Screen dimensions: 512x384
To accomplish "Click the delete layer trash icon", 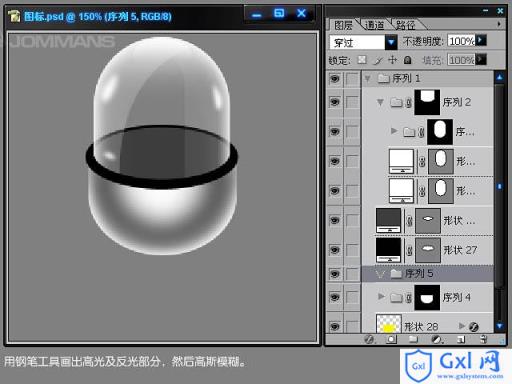I will 484,339.
